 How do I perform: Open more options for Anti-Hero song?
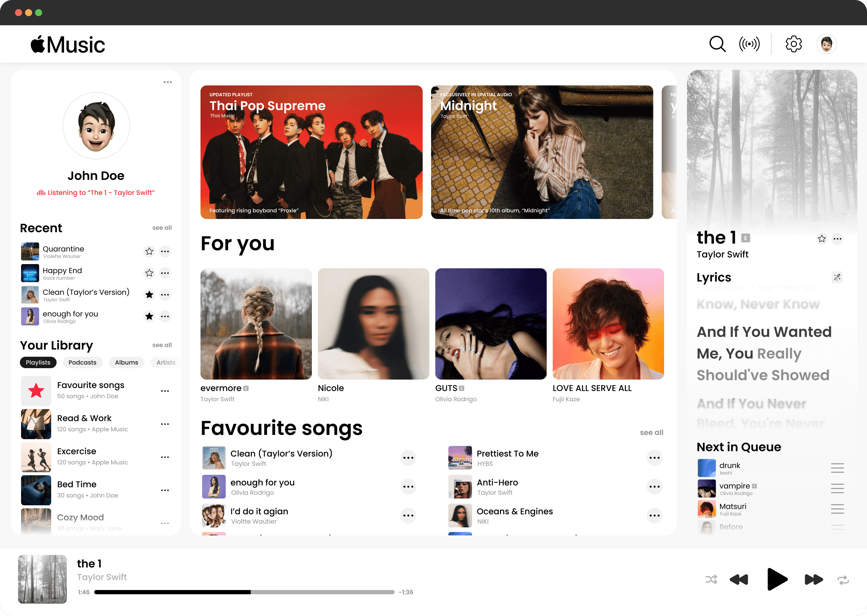point(654,487)
